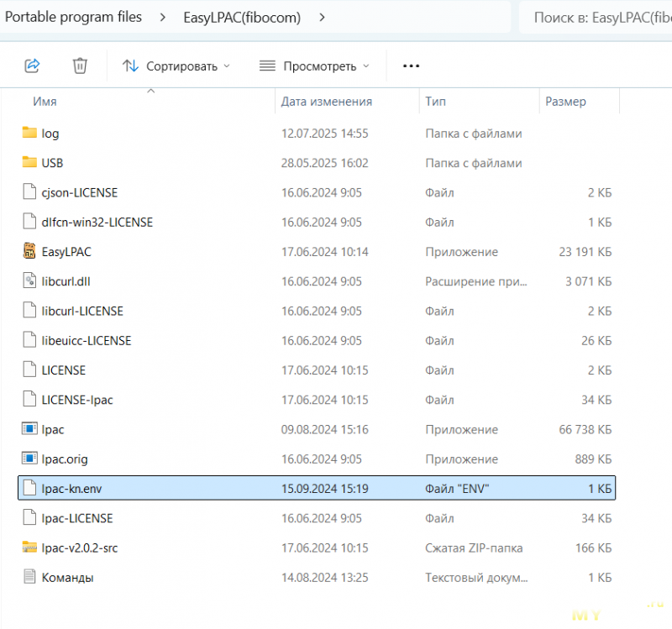The image size is (672, 629).
Task: Click date 14.08.2024 13:25 of Команды
Action: point(324,577)
